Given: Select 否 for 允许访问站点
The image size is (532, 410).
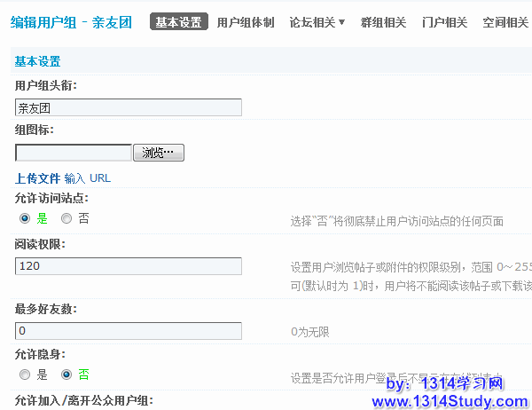Looking at the screenshot, I should click(x=66, y=218).
